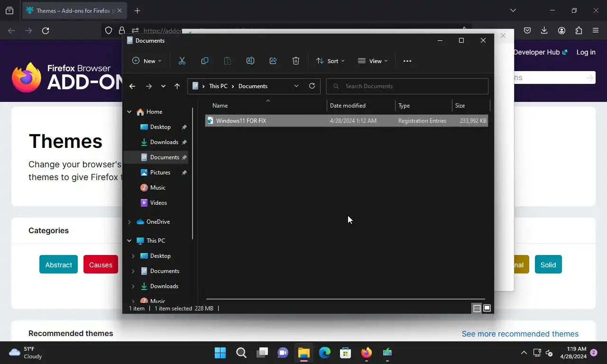Click the navigation pane vertical scrollbar
Viewport: 607px width, 364px height.
pyautogui.click(x=193, y=173)
